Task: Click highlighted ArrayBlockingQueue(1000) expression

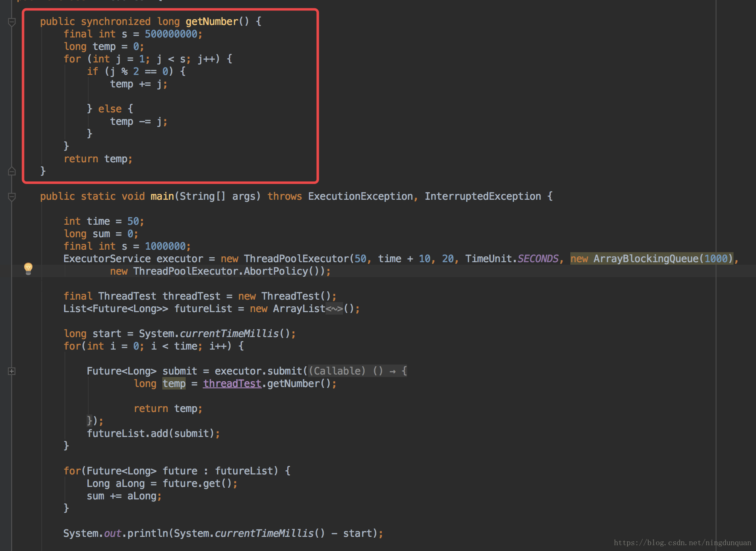Action: pyautogui.click(x=652, y=259)
